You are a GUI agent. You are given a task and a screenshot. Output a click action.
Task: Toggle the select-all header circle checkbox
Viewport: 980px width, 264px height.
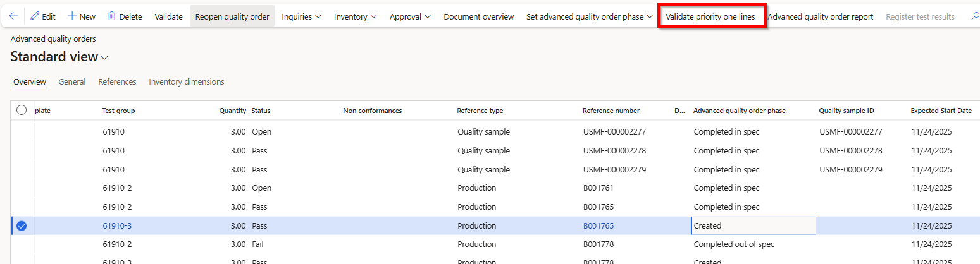tap(22, 111)
